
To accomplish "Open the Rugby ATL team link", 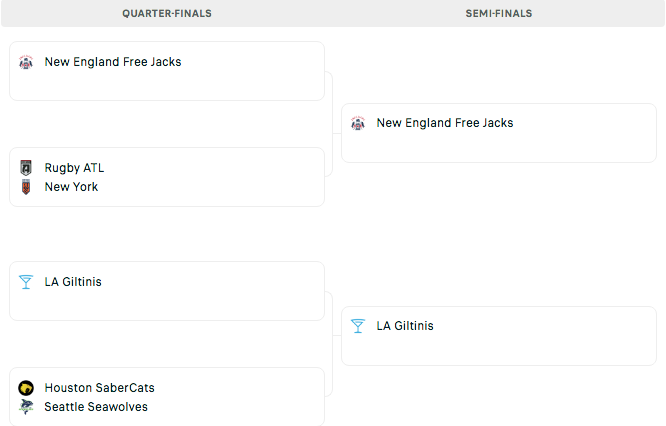I will pyautogui.click(x=74, y=168).
